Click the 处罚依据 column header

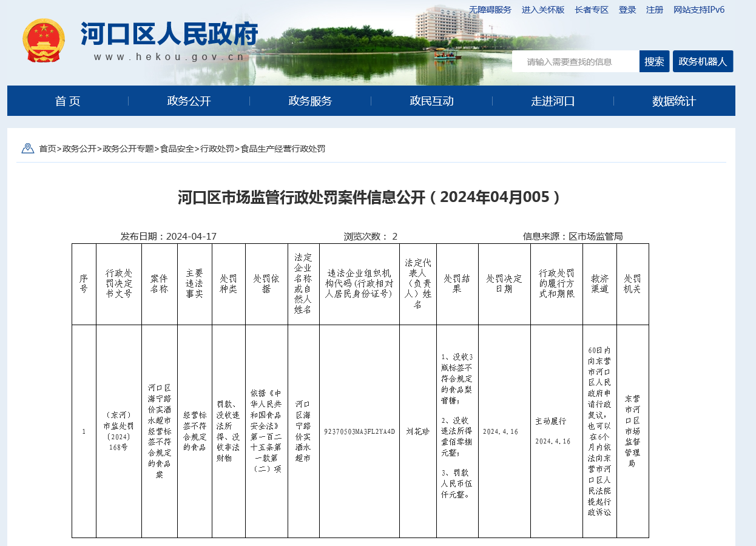pos(266,284)
